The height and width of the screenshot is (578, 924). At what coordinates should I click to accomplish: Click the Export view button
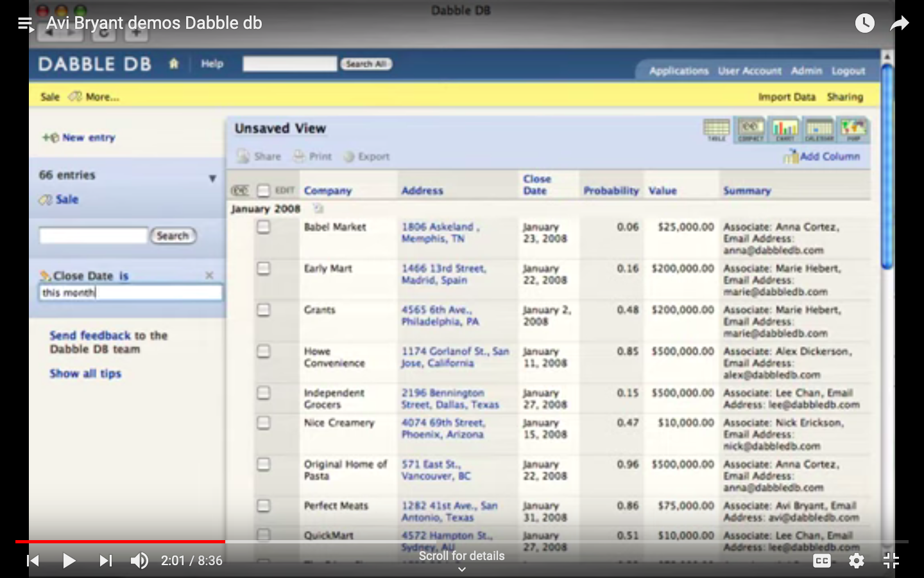(x=366, y=156)
